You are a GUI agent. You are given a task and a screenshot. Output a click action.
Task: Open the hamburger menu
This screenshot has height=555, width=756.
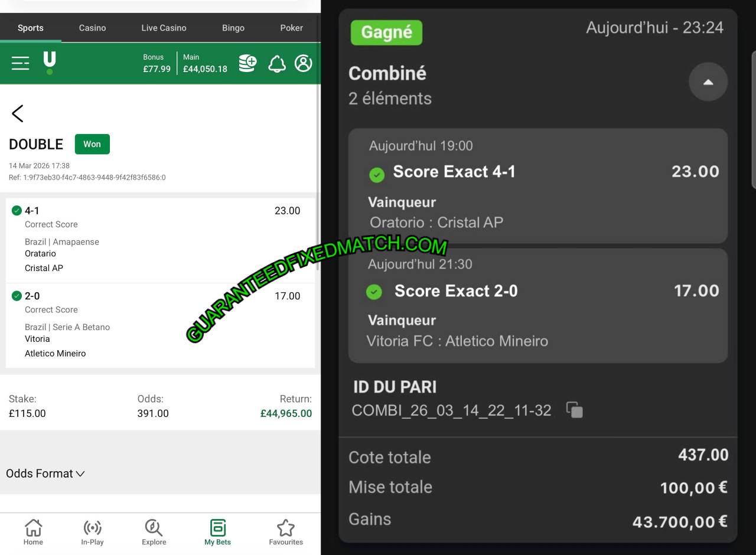pos(20,63)
